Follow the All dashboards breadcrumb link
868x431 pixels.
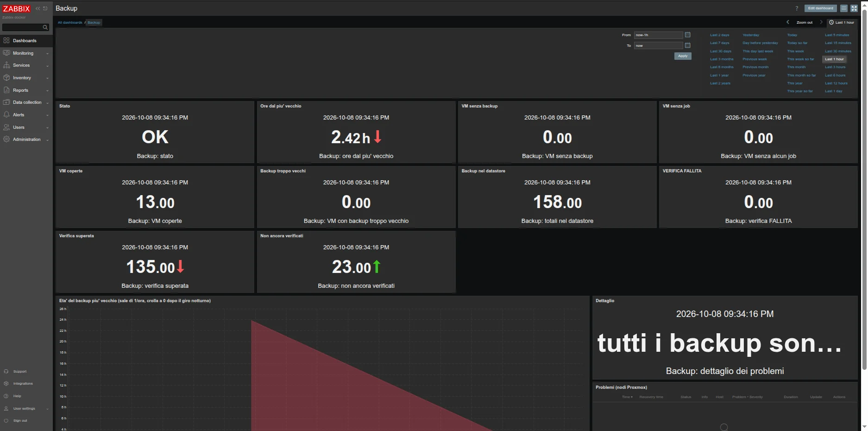(x=70, y=22)
